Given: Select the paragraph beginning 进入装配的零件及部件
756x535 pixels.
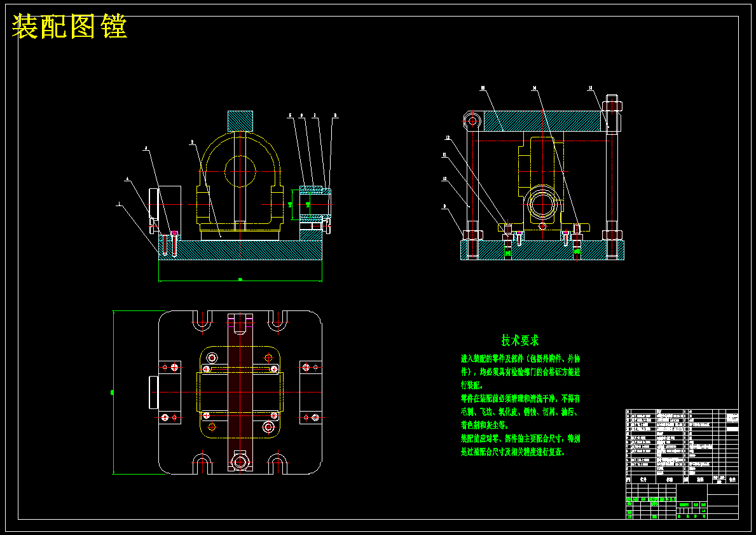Looking at the screenshot, I should (x=521, y=372).
